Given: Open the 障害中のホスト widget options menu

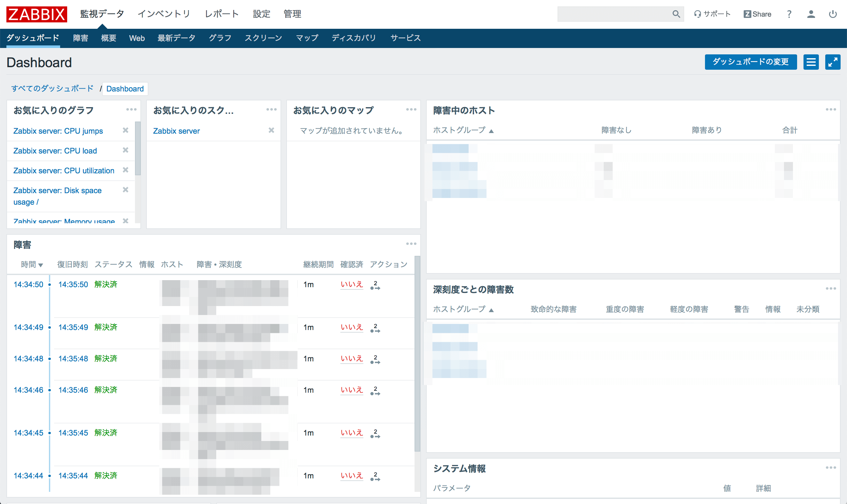Looking at the screenshot, I should pos(831,109).
